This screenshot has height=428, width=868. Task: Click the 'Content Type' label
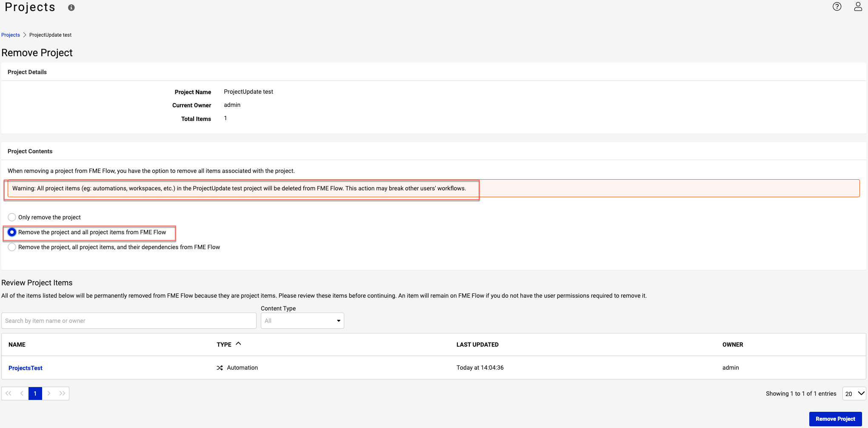tap(278, 308)
